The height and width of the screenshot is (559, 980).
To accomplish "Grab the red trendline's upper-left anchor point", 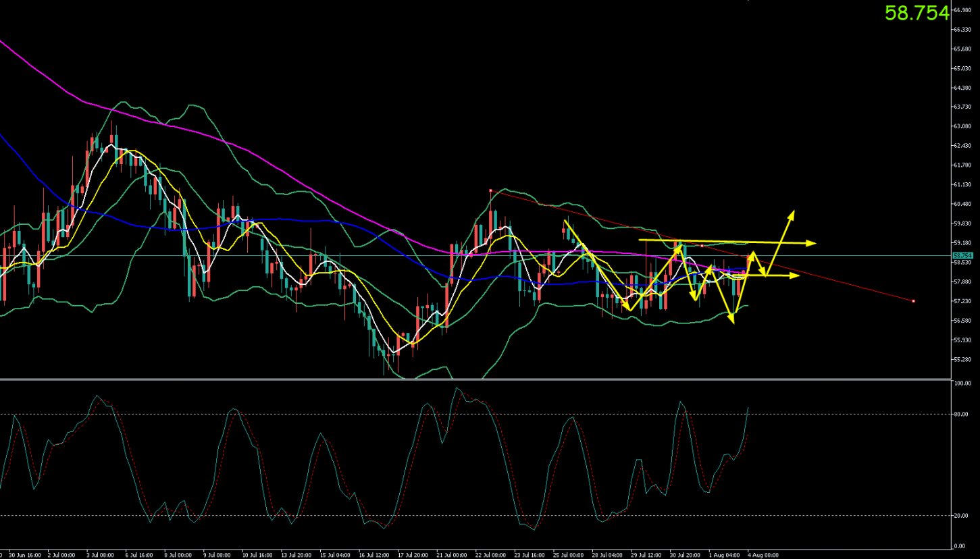I will point(490,190).
